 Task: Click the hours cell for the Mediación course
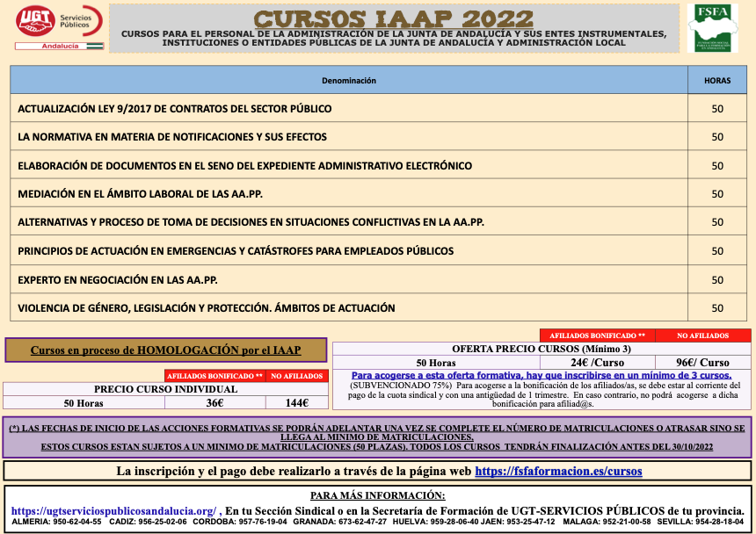pyautogui.click(x=717, y=194)
